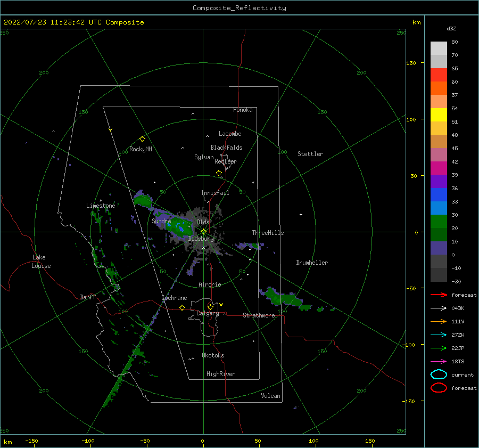Click the 80 value in dBZ scale

coord(455,42)
